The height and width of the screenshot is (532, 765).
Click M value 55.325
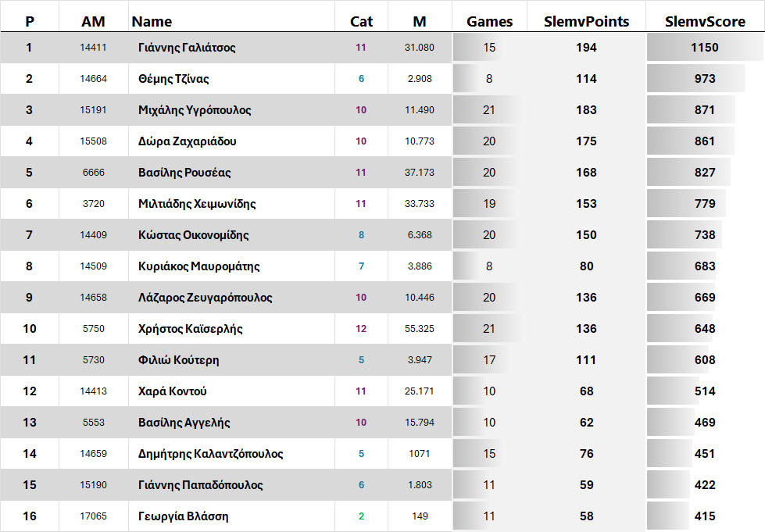(420, 329)
